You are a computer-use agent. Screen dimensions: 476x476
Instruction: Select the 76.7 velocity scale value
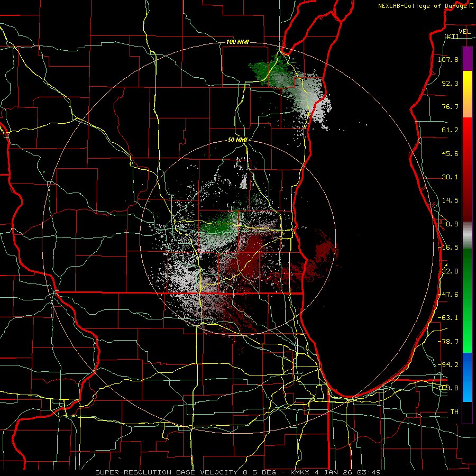click(x=450, y=106)
